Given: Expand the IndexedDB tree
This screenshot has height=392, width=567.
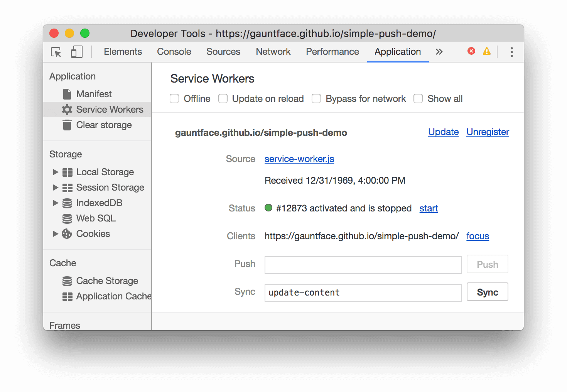Looking at the screenshot, I should point(56,203).
